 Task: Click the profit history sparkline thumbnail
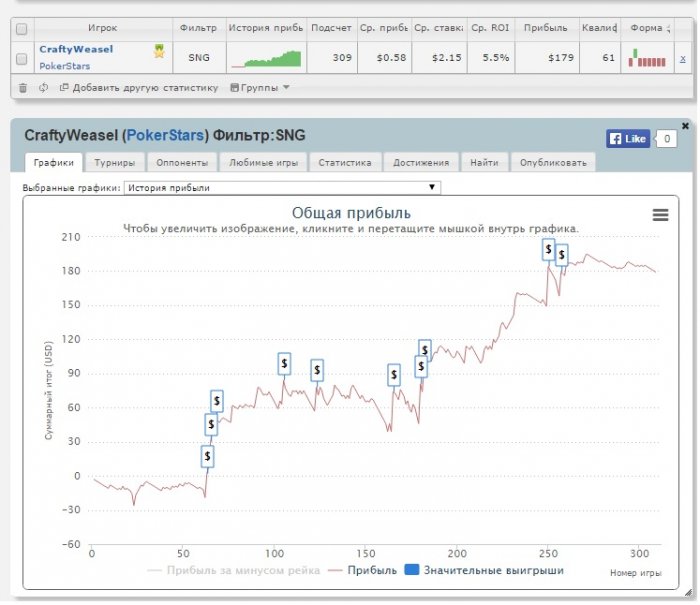[x=265, y=59]
